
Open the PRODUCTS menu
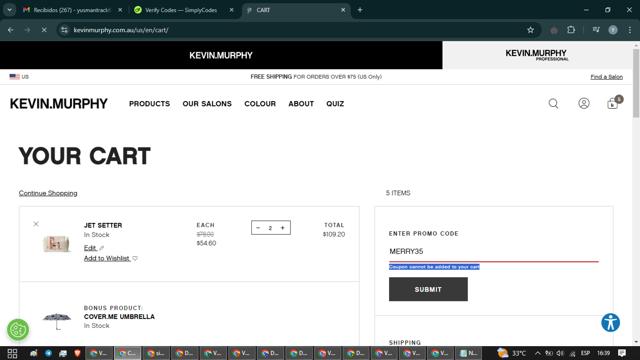pos(149,104)
